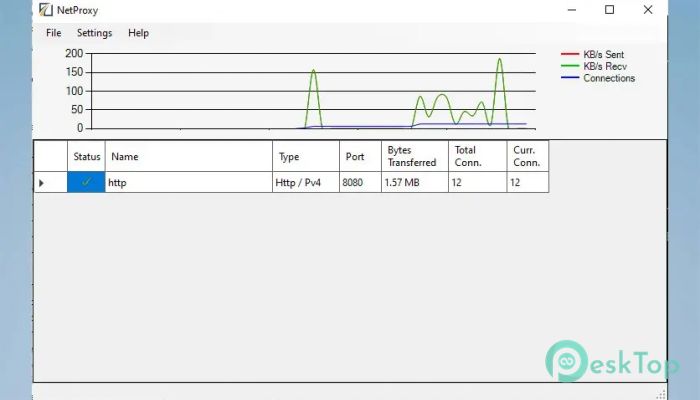Select the '1.57 MB' bytes cell
The height and width of the screenshot is (400, 700).
click(415, 182)
